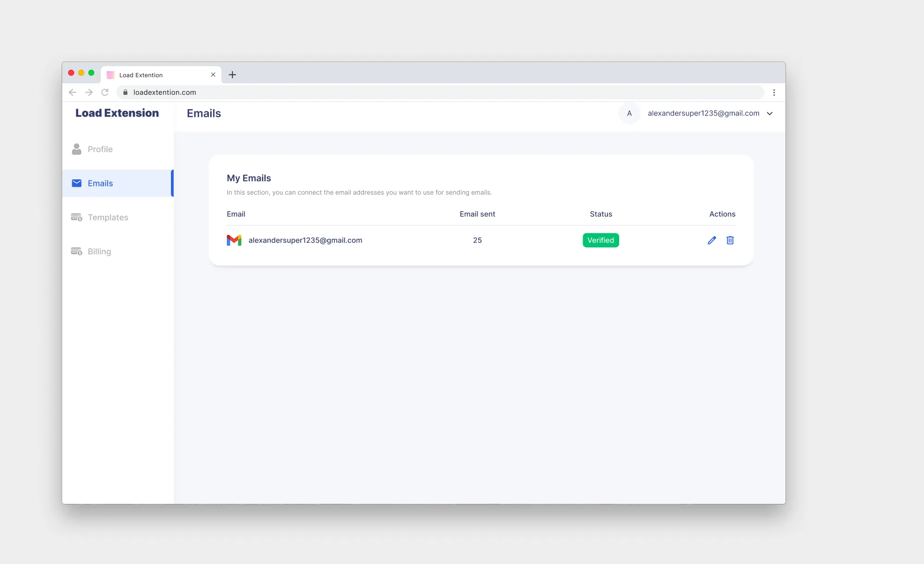Screen dimensions: 924x564
Task: Expand the account dropdown chevron
Action: click(x=770, y=114)
